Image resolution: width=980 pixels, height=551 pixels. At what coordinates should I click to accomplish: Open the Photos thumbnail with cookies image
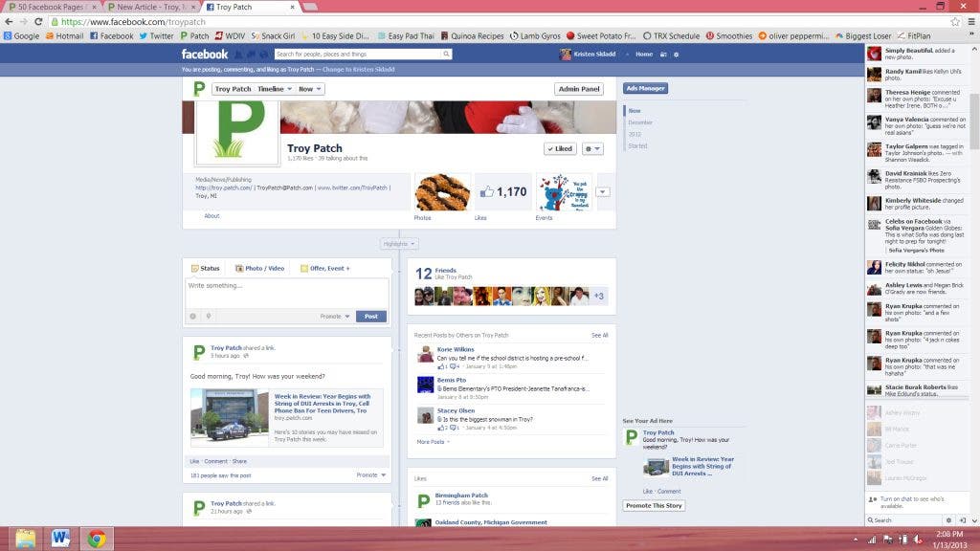click(442, 192)
